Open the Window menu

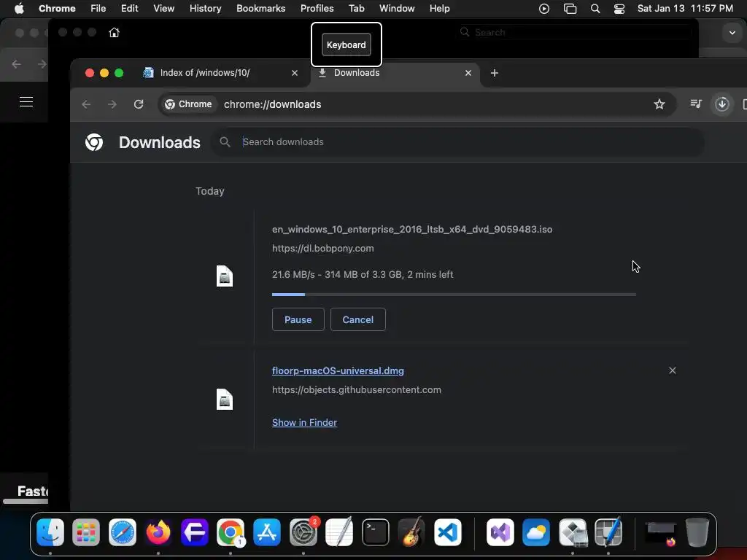[x=397, y=8]
